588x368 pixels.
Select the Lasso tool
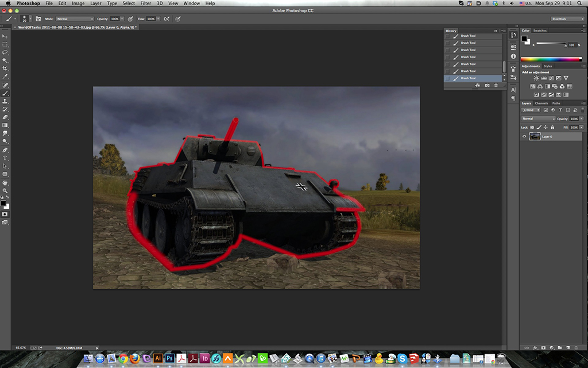coord(5,52)
